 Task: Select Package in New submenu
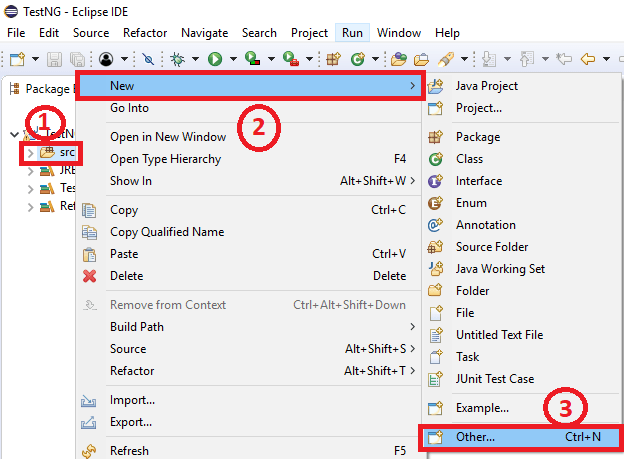(522, 137)
